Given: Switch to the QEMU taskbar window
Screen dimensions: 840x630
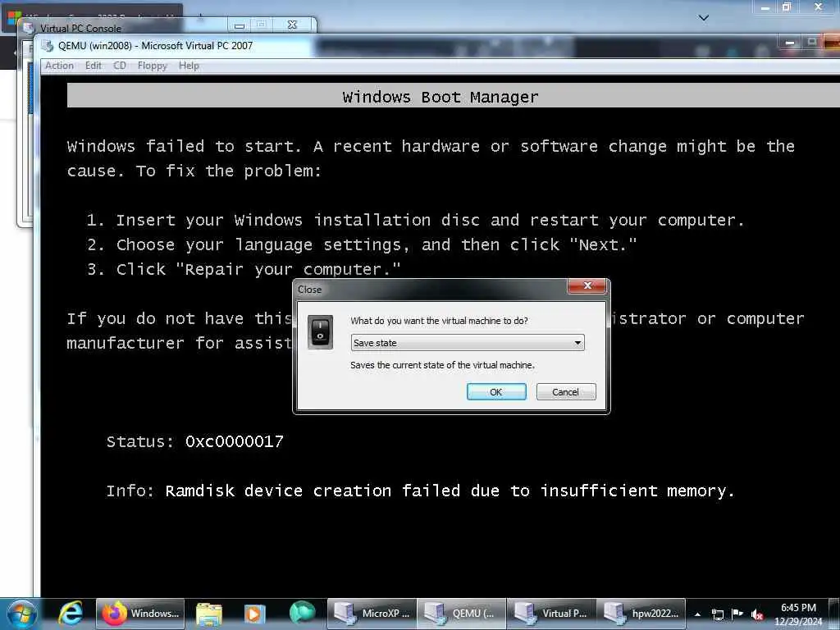Looking at the screenshot, I should point(461,614).
